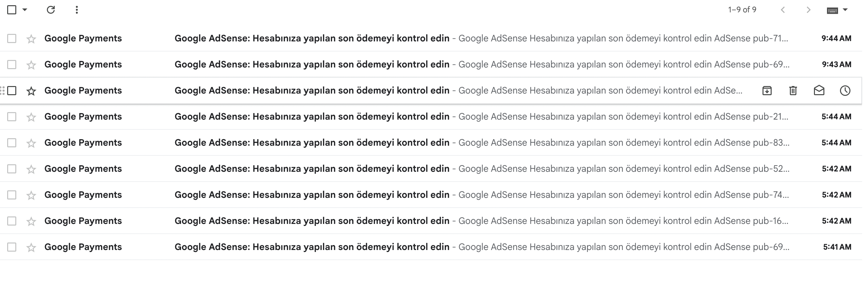Refresh the inbox with the reload icon

coord(51,10)
